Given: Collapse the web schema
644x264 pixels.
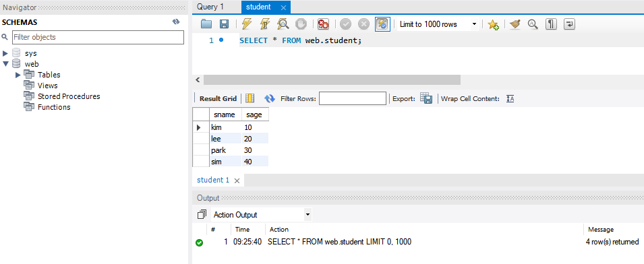Looking at the screenshot, I should click(x=5, y=64).
